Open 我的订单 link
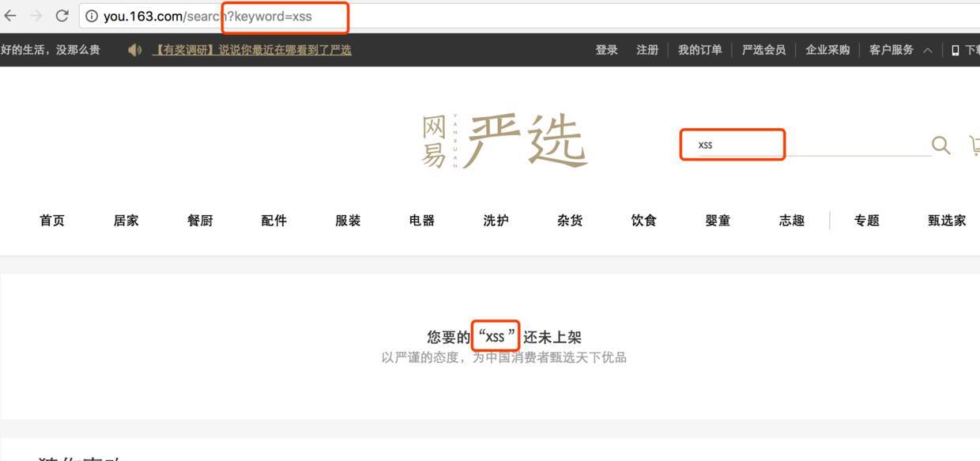 pyautogui.click(x=699, y=50)
